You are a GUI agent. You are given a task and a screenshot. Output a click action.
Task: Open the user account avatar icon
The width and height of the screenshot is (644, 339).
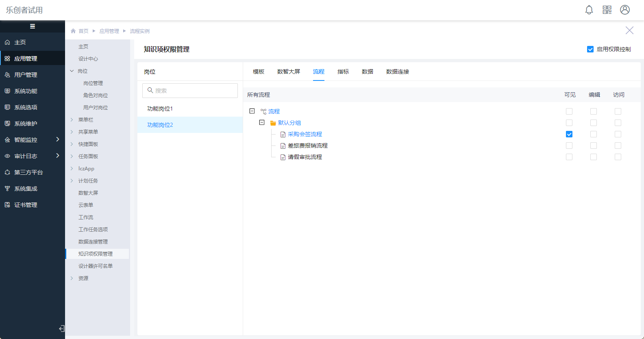[x=625, y=10]
